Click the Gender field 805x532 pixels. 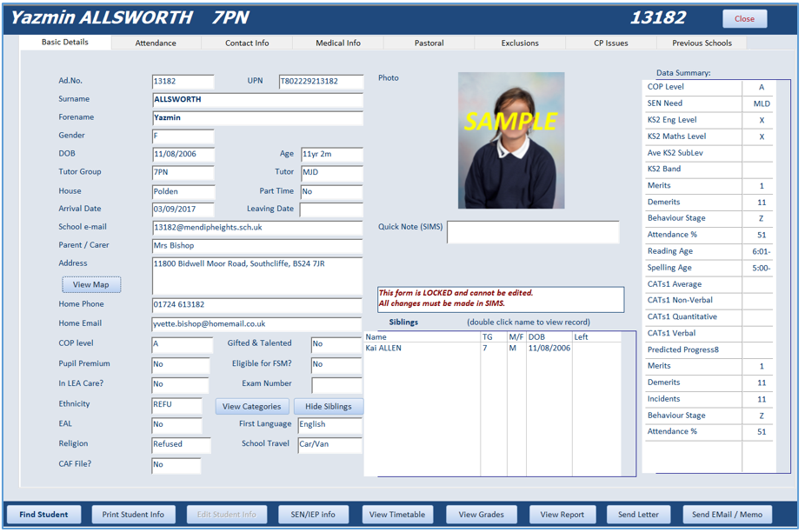(183, 136)
